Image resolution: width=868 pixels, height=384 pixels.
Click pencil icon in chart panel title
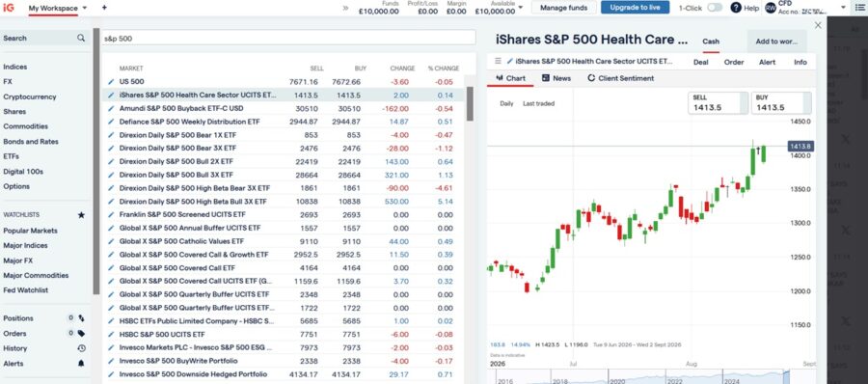pyautogui.click(x=510, y=61)
